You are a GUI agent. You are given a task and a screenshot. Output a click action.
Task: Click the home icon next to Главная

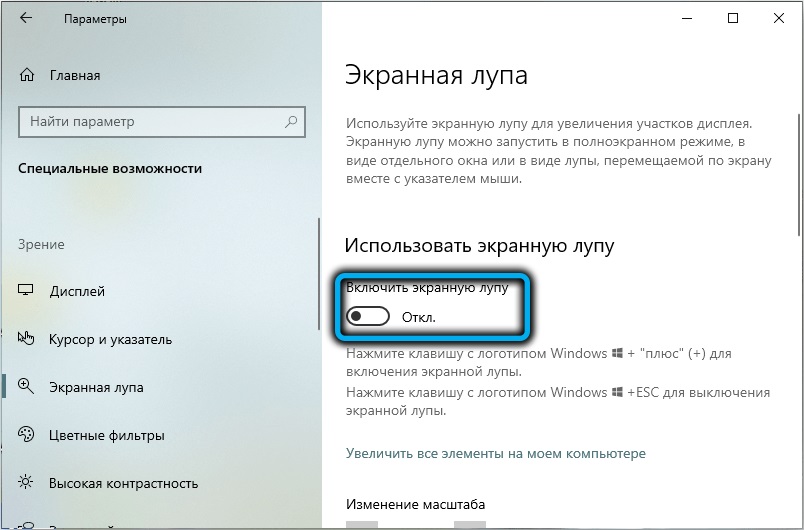(x=27, y=75)
